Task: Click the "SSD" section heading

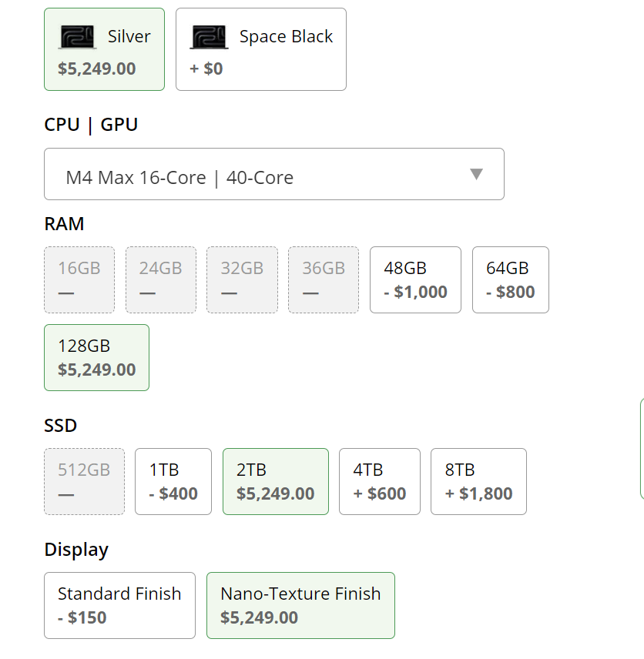Action: click(61, 426)
